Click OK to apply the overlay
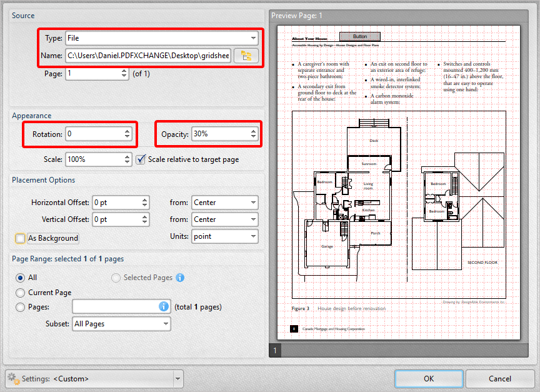Screen dimensions: 540x392 (428, 378)
